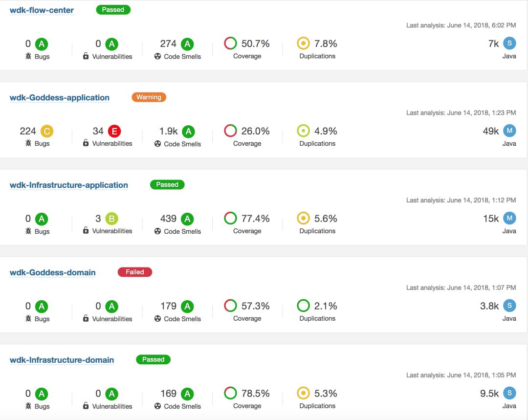Click the coverage ring icon showing 26.0%

pos(230,131)
